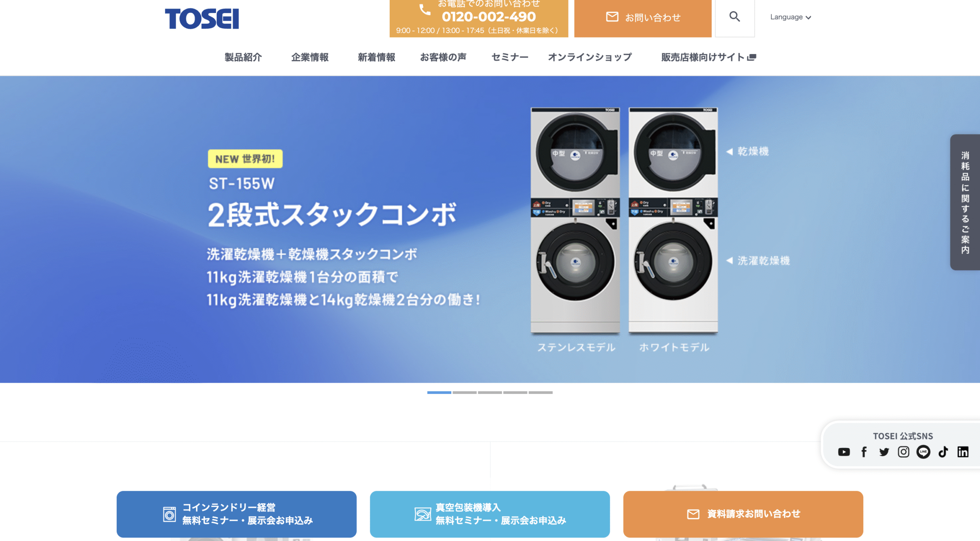Viewport: 980px width, 541px height.
Task: Open the 消耗品に関するご案内 side tab
Action: click(x=965, y=202)
